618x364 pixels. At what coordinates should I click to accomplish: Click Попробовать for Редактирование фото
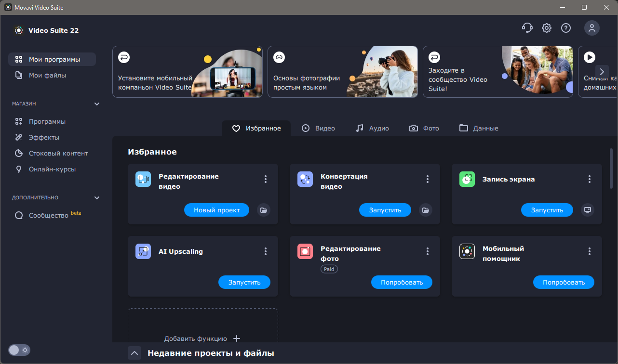tap(402, 282)
